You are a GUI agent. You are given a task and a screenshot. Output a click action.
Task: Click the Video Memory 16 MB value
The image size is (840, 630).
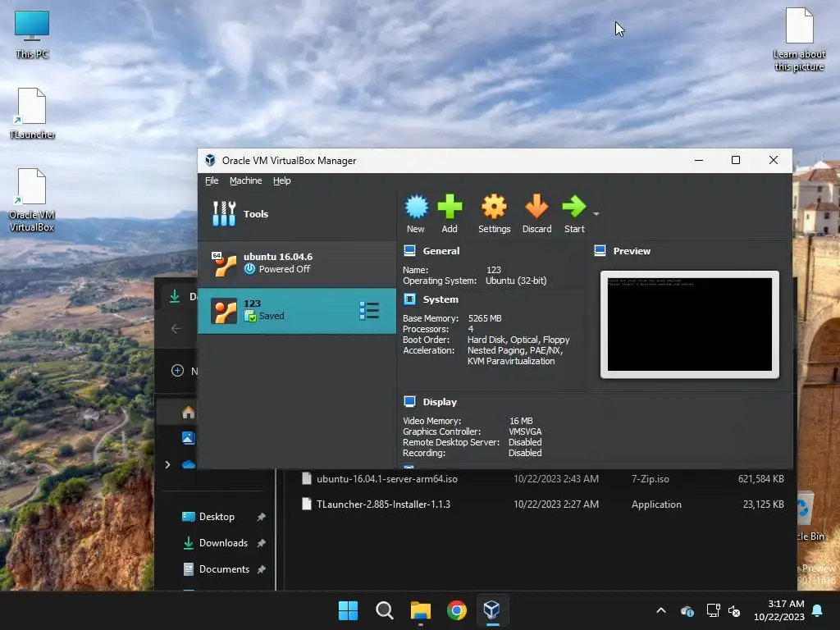521,421
